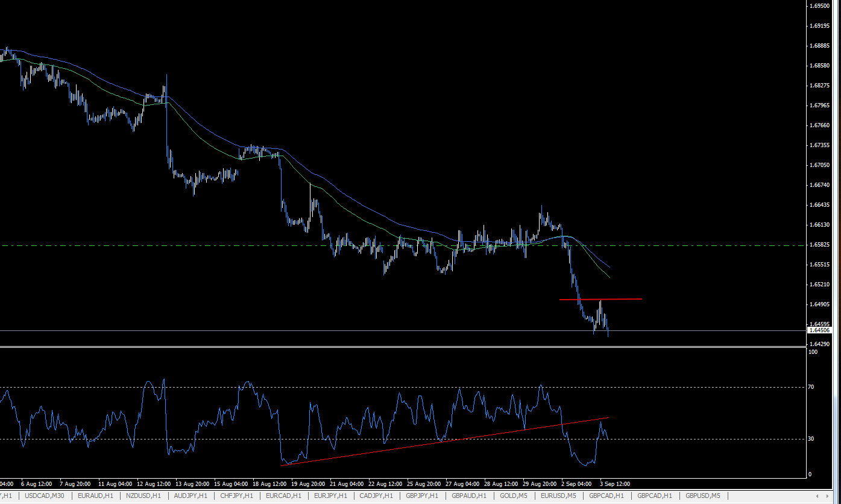The height and width of the screenshot is (504, 841).
Task: Switch to the CHFJPY,H1 tab
Action: [236, 496]
